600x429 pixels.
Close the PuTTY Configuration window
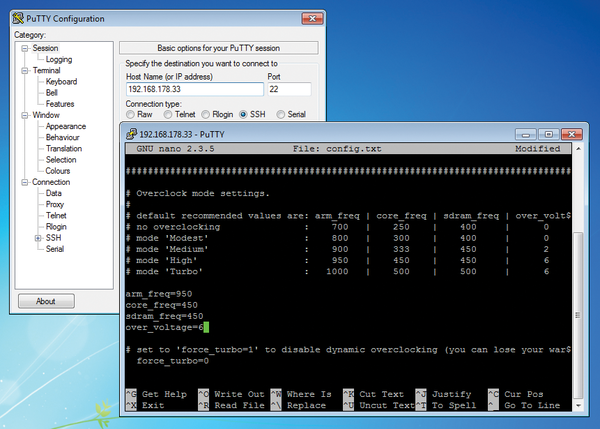[312, 18]
